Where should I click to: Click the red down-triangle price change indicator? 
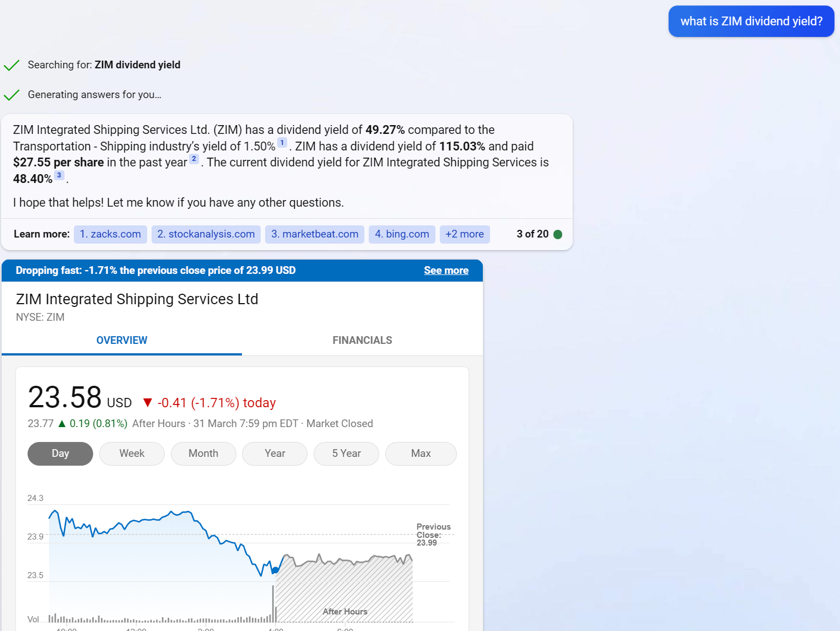[147, 402]
